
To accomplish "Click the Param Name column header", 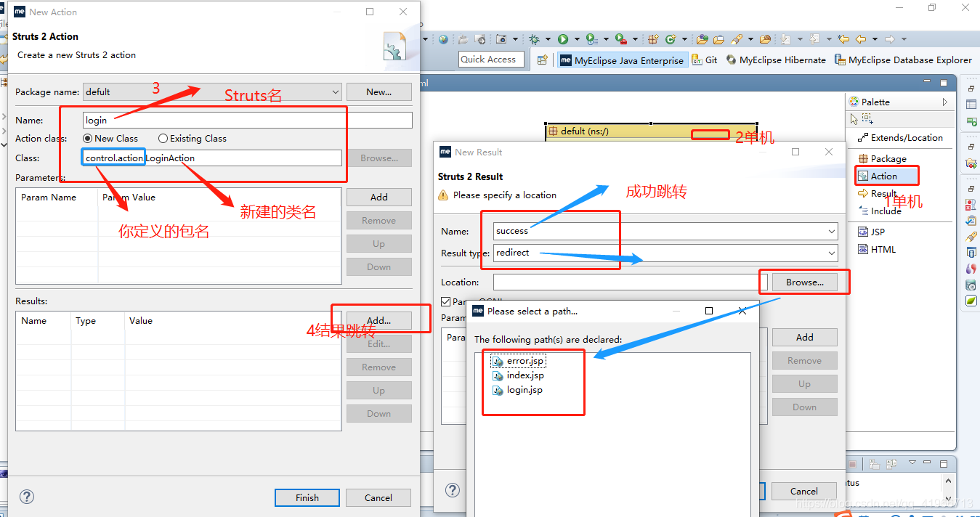I will [57, 197].
